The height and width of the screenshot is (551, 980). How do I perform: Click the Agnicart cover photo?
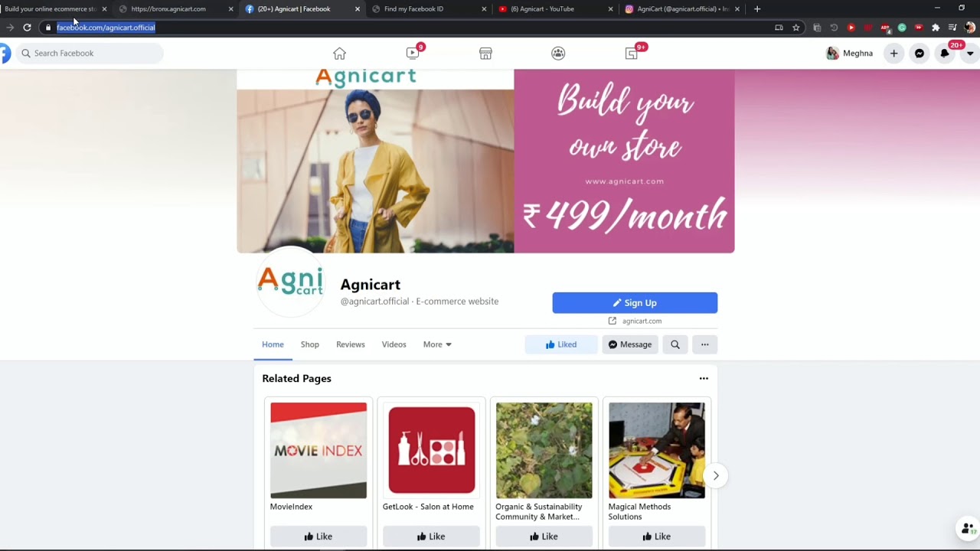point(485,161)
